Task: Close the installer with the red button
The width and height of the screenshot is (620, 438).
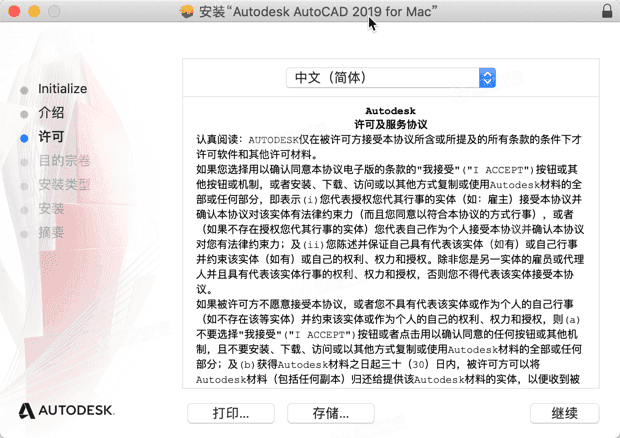Action: point(14,11)
